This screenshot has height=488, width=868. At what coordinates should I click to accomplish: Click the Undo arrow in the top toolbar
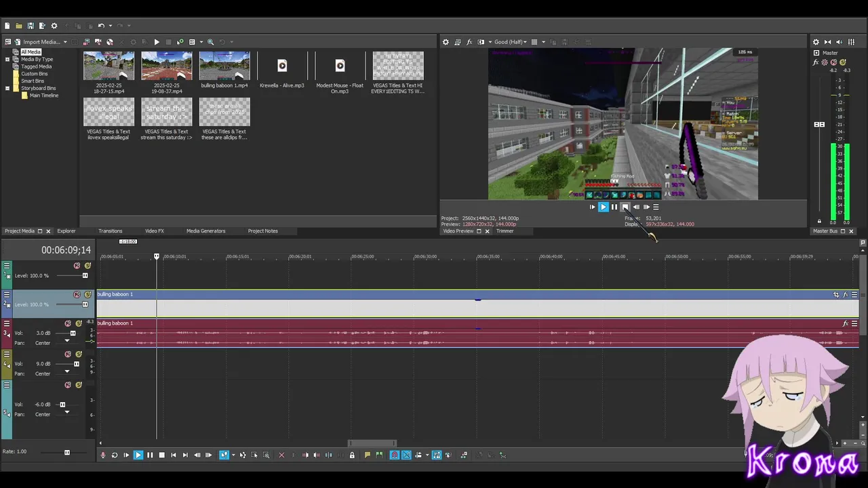(100, 26)
